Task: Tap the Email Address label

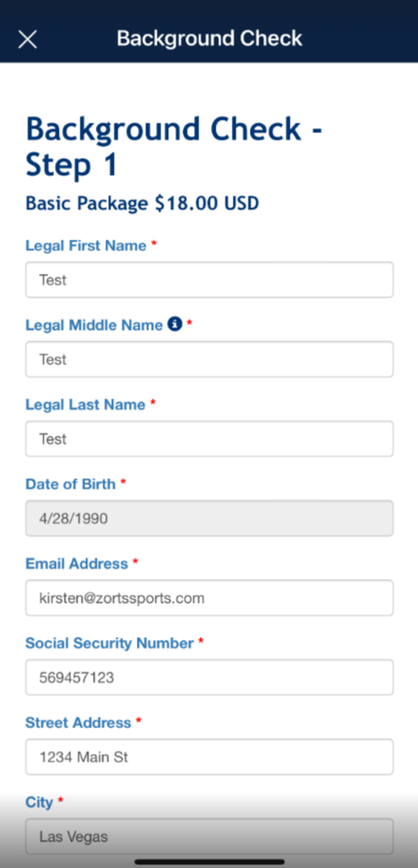Action: tap(77, 564)
